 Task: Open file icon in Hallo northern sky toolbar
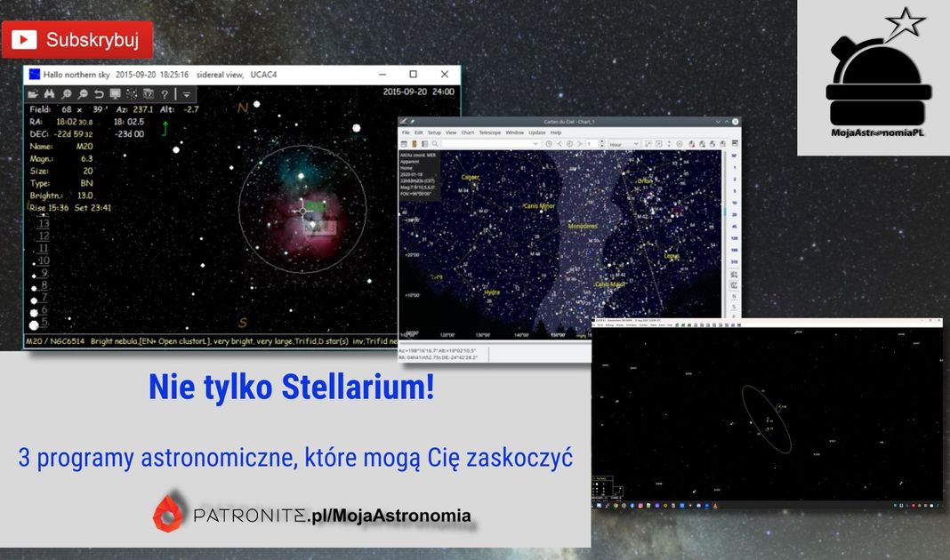pos(33,94)
